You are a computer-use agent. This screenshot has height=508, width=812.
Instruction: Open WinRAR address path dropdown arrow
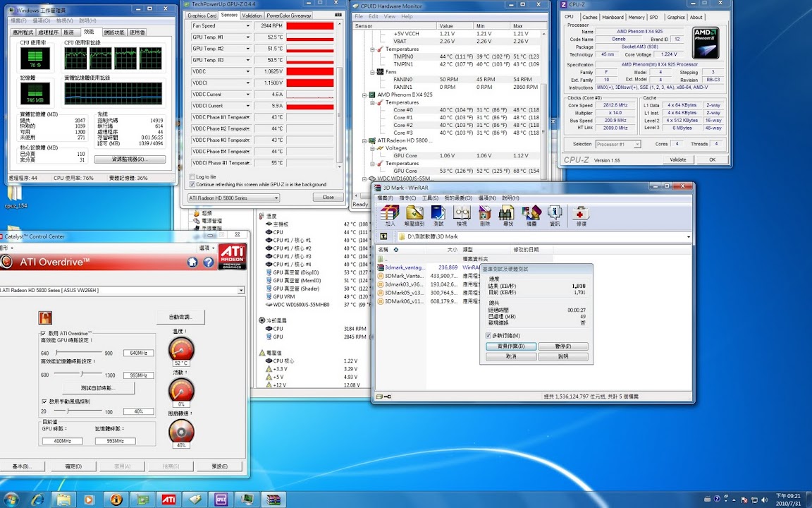(x=688, y=236)
